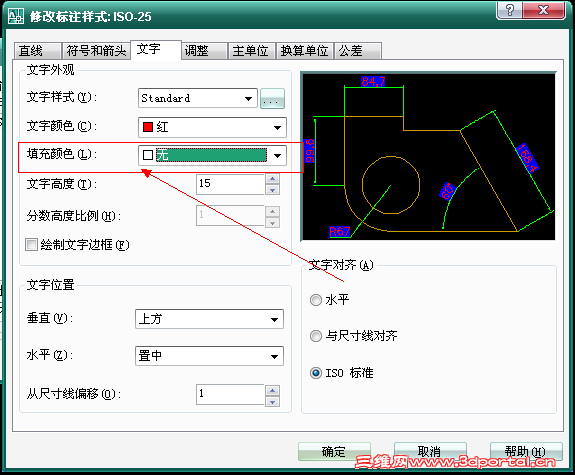Image resolution: width=575 pixels, height=475 pixels.
Task: Select the 文字 tab
Action: point(156,49)
